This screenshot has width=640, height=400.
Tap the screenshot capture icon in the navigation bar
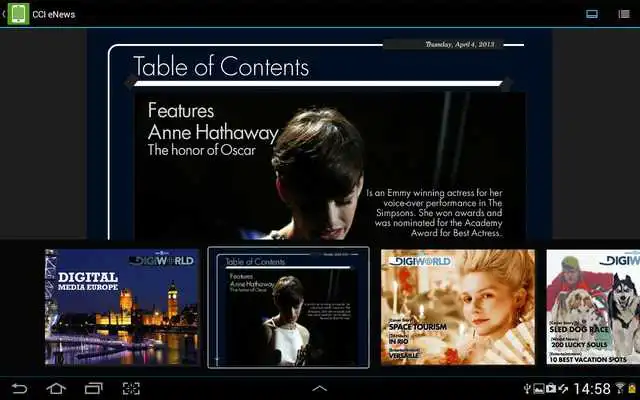click(131, 388)
